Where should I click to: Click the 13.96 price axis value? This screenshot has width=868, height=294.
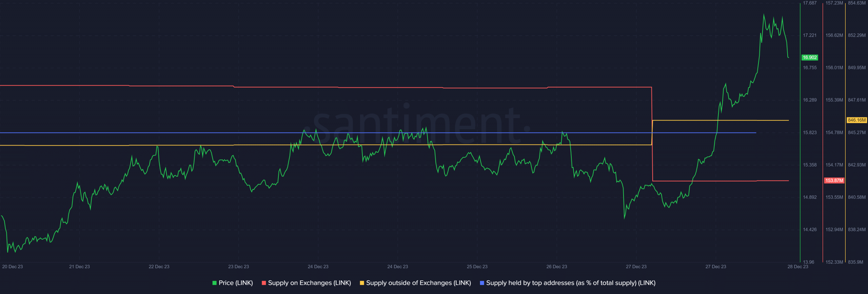[x=809, y=262]
